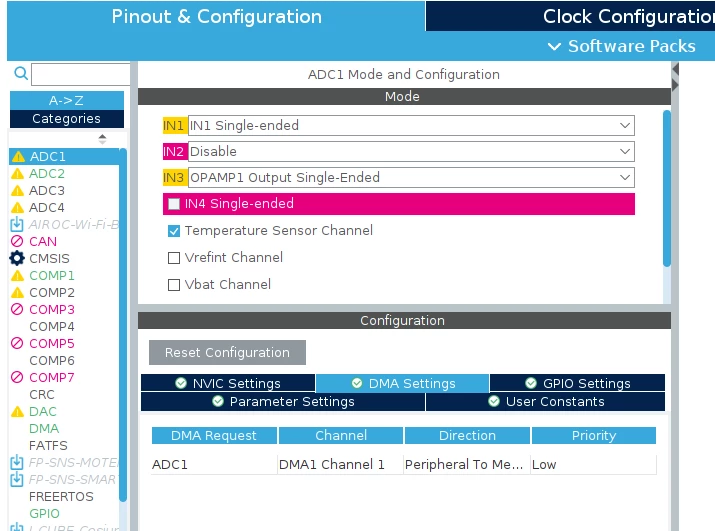
Task: Open the IN1 mode dropdown
Action: pyautogui.click(x=411, y=125)
